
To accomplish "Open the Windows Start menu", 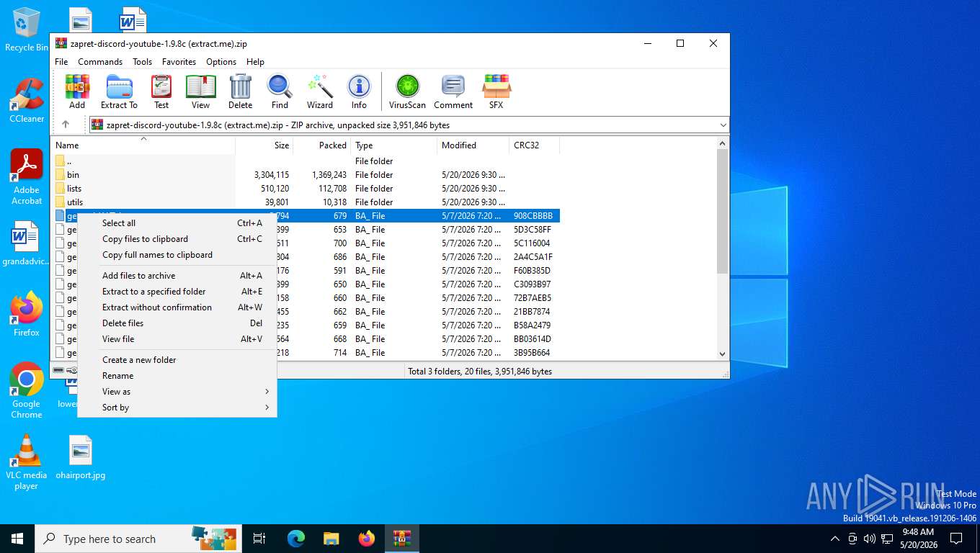I will (17, 539).
